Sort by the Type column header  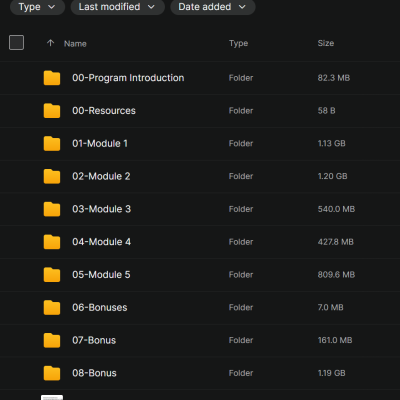tap(238, 43)
